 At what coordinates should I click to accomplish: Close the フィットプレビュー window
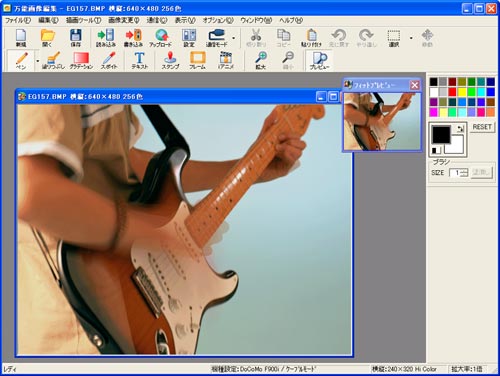pyautogui.click(x=414, y=85)
